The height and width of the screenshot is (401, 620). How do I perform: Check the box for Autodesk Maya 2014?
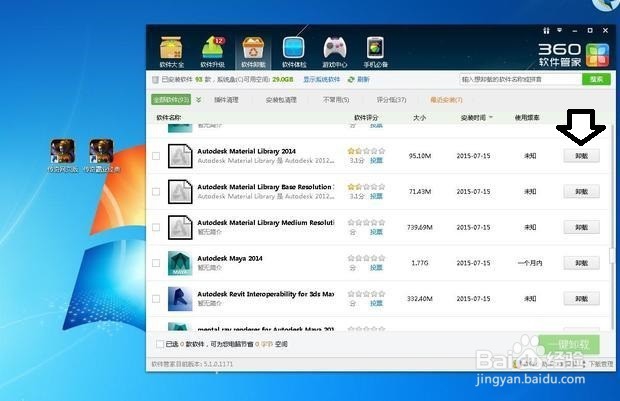pos(156,263)
